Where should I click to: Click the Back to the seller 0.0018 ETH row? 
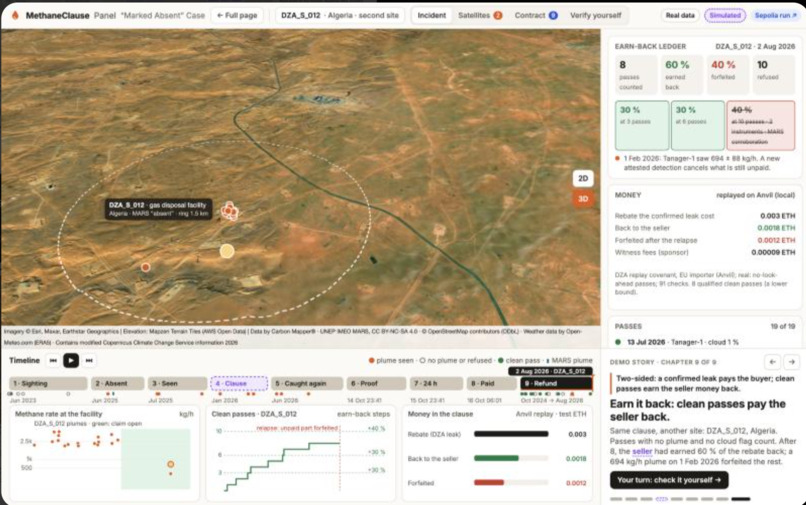coord(705,228)
